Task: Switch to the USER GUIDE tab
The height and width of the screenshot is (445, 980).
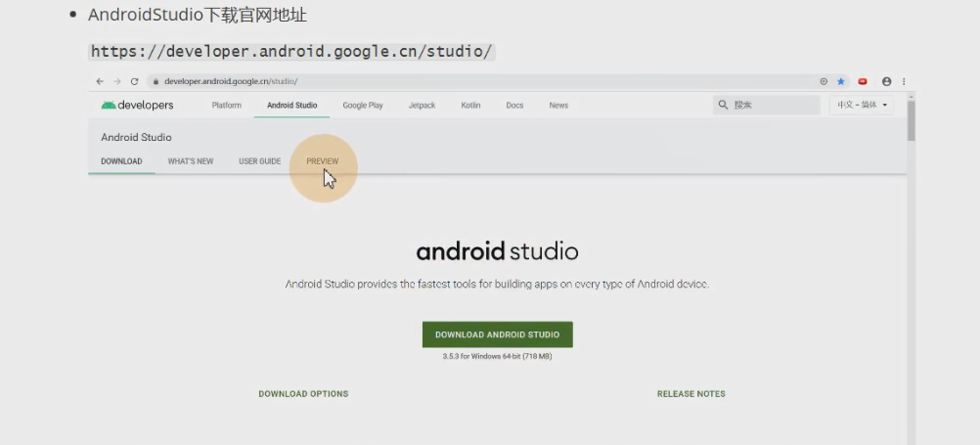Action: (259, 161)
